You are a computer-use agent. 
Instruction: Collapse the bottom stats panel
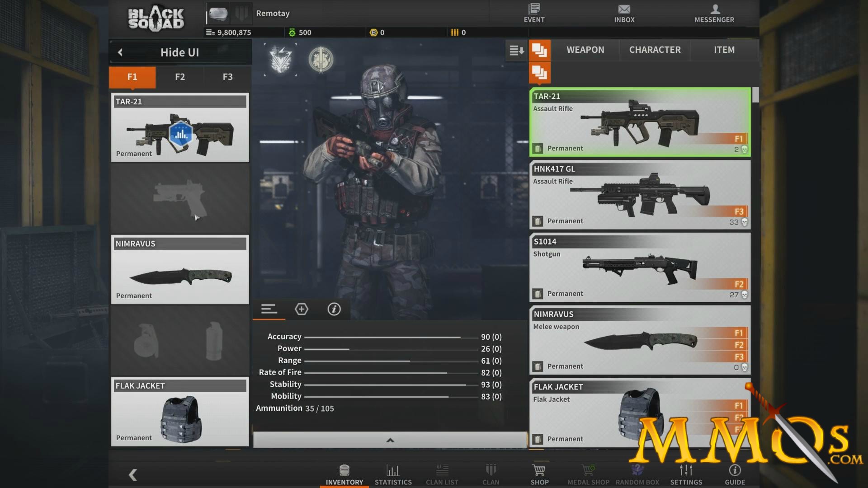click(x=391, y=440)
